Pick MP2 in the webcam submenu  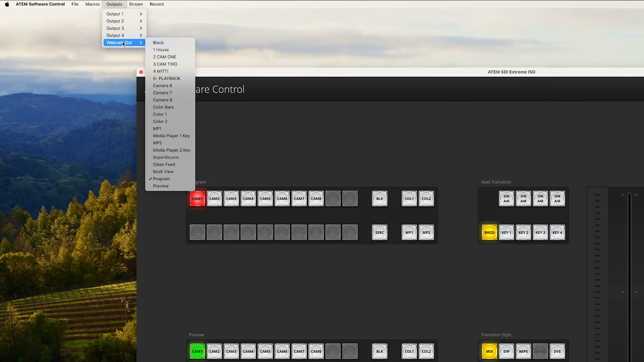[170, 143]
